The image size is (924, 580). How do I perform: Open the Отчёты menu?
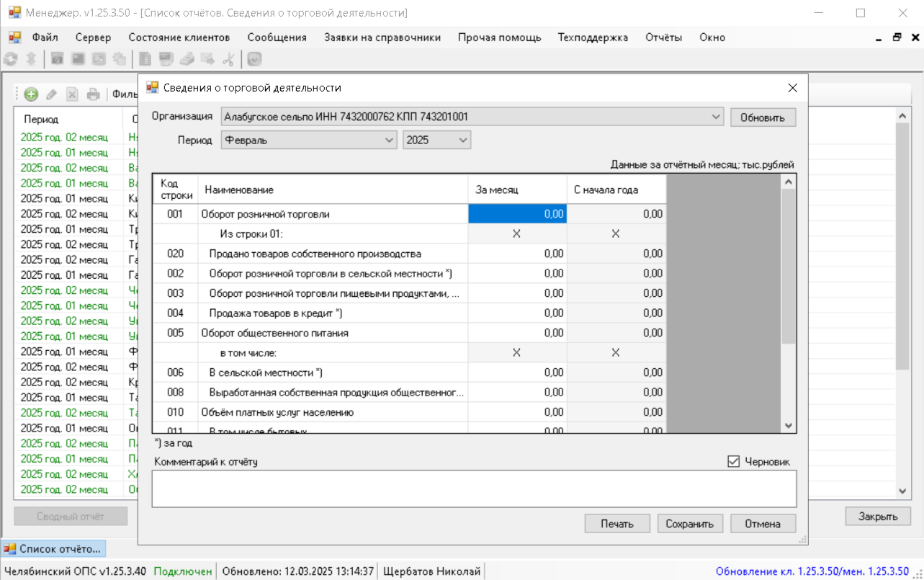[663, 37]
